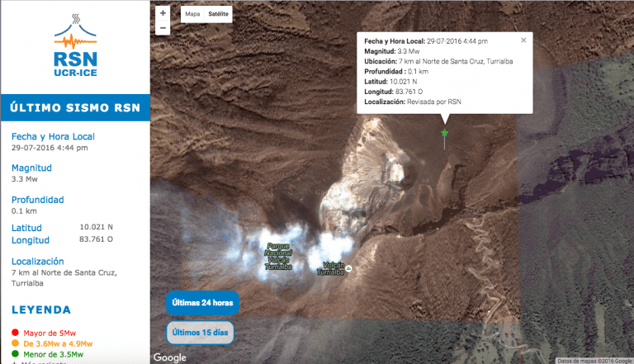Viewport: 634px width, 364px height.
Task: Select sidebar Latitud label
Action: coord(26,228)
